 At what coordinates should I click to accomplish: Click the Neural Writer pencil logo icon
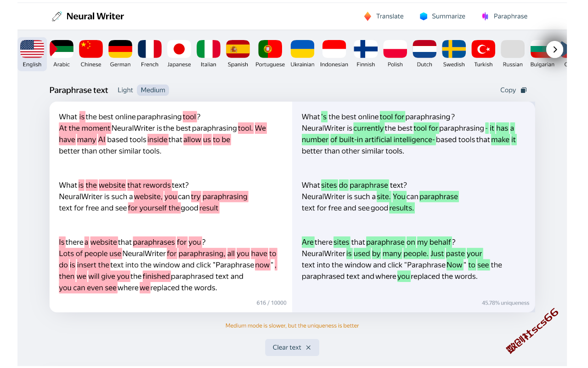pyautogui.click(x=57, y=17)
